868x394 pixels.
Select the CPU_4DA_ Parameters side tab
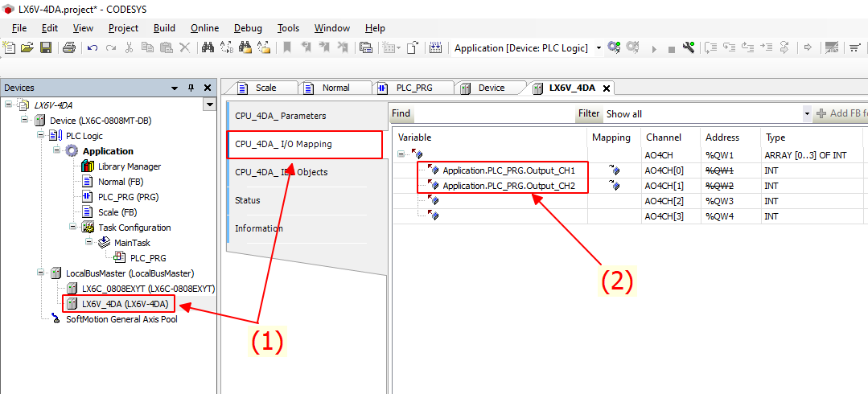pos(280,116)
